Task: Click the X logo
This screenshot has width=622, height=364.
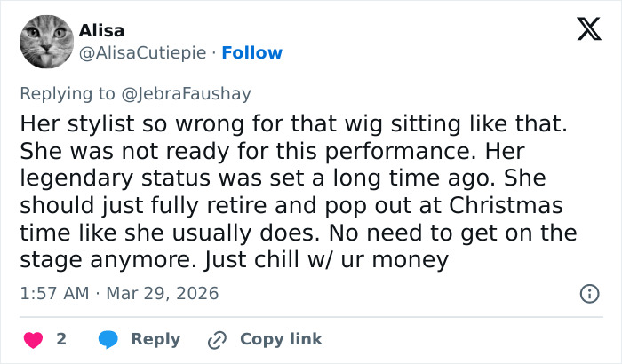Action: (x=583, y=31)
